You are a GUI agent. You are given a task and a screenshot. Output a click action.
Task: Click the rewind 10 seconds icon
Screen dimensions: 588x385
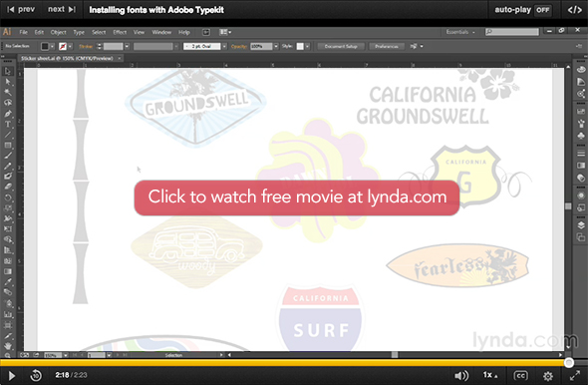[36, 375]
